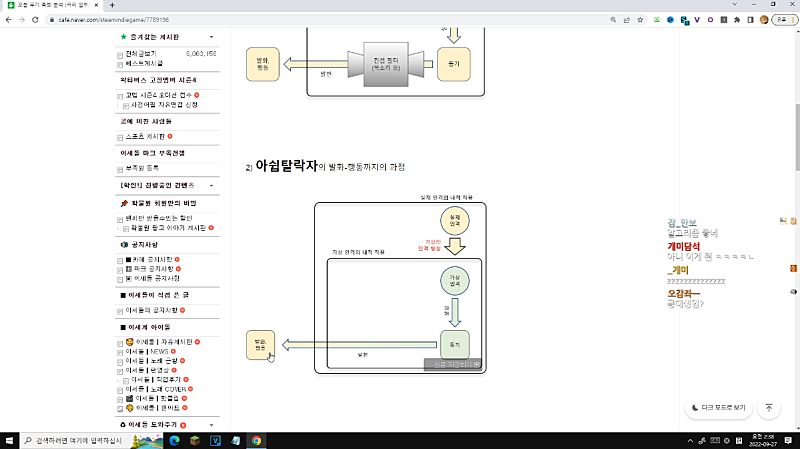
Task: Collapse the 즐겨찾는 게시판 section arrow
Action: [x=211, y=37]
